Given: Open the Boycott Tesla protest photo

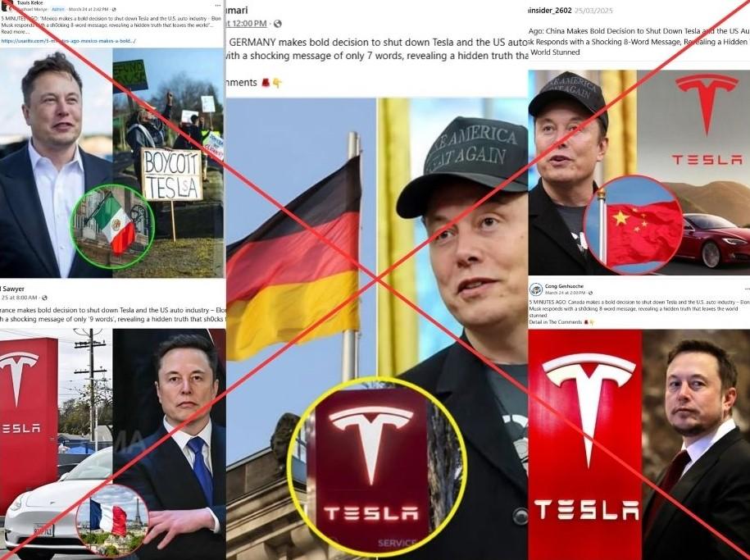Looking at the screenshot, I should pyautogui.click(x=168, y=162).
